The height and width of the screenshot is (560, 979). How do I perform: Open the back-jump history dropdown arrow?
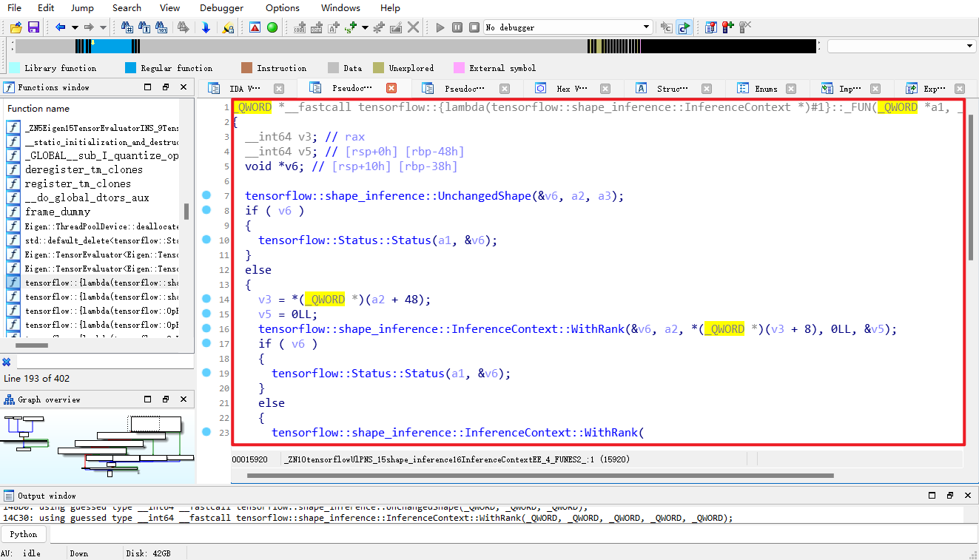point(74,27)
